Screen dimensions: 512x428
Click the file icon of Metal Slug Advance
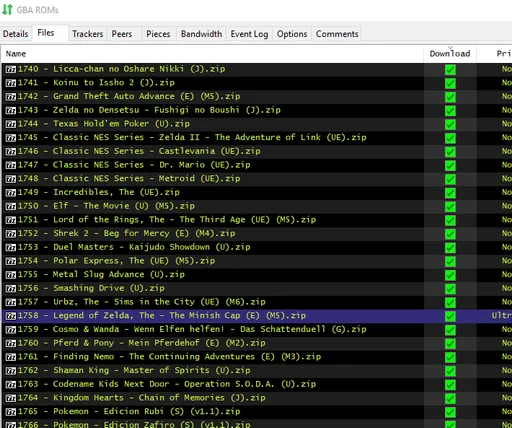point(11,275)
